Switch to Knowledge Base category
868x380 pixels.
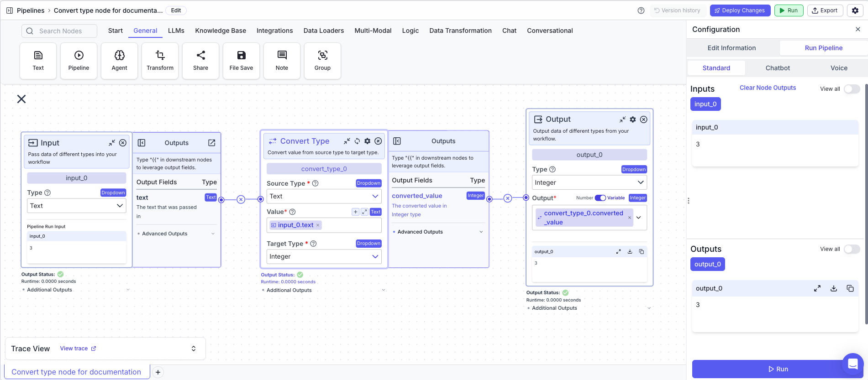pos(221,31)
